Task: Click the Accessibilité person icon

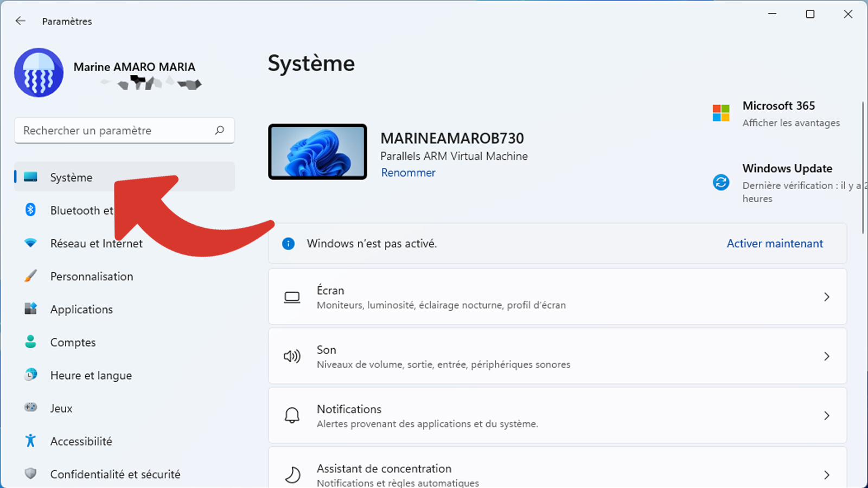Action: (31, 441)
